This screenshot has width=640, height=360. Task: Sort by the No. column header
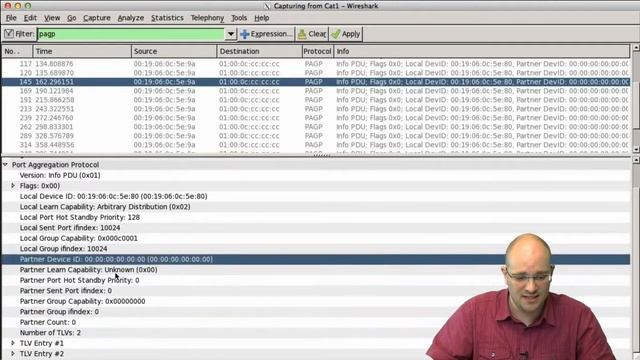(x=17, y=51)
